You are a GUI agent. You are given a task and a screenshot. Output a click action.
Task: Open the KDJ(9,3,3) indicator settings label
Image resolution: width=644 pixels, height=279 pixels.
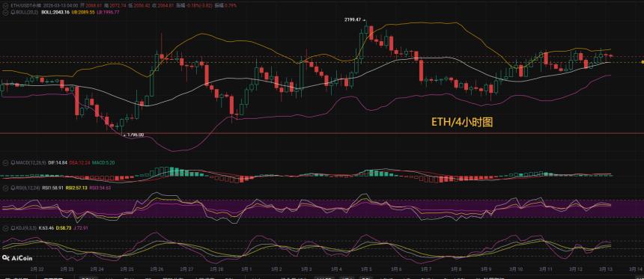pos(26,228)
